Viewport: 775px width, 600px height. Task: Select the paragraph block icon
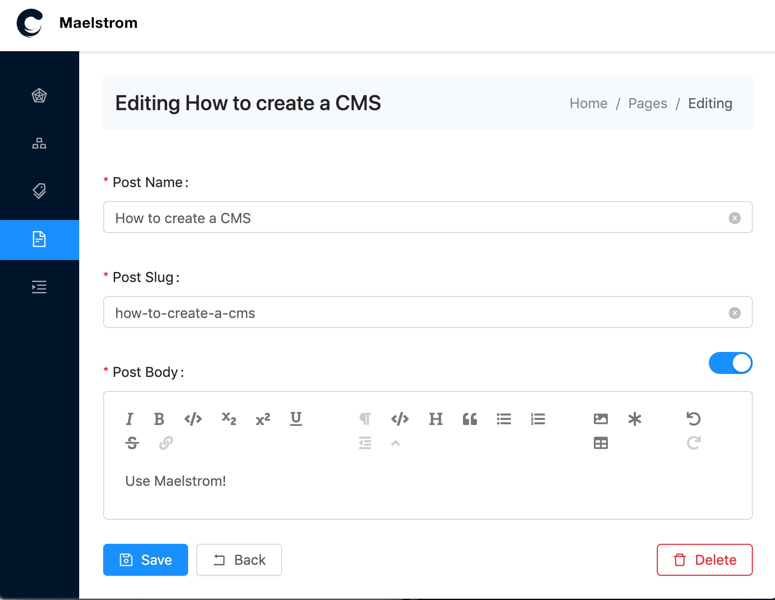pos(365,419)
